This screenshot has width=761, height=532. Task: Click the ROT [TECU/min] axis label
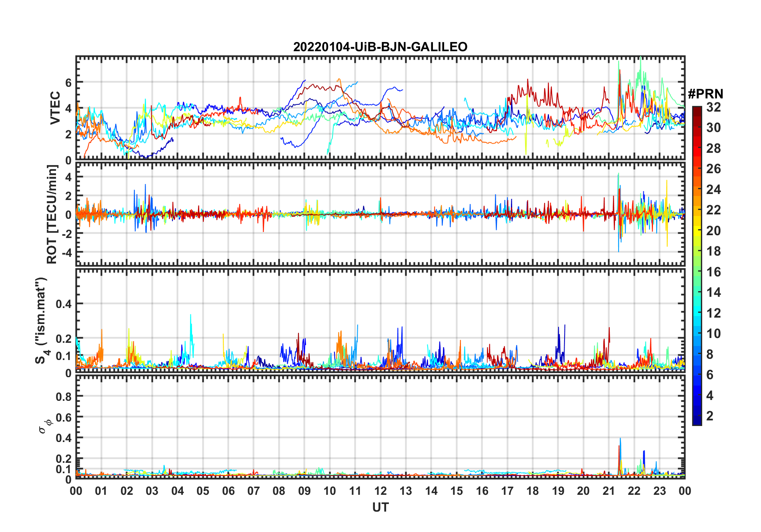click(52, 214)
